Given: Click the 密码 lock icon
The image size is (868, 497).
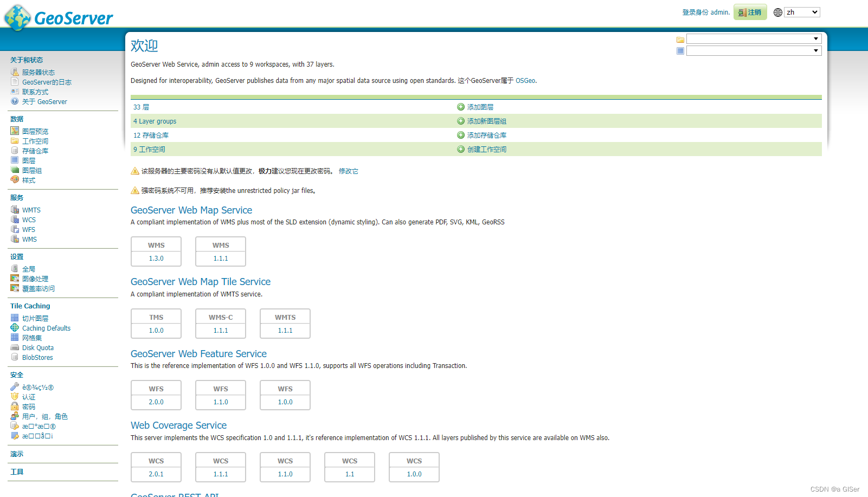Looking at the screenshot, I should click(15, 406).
